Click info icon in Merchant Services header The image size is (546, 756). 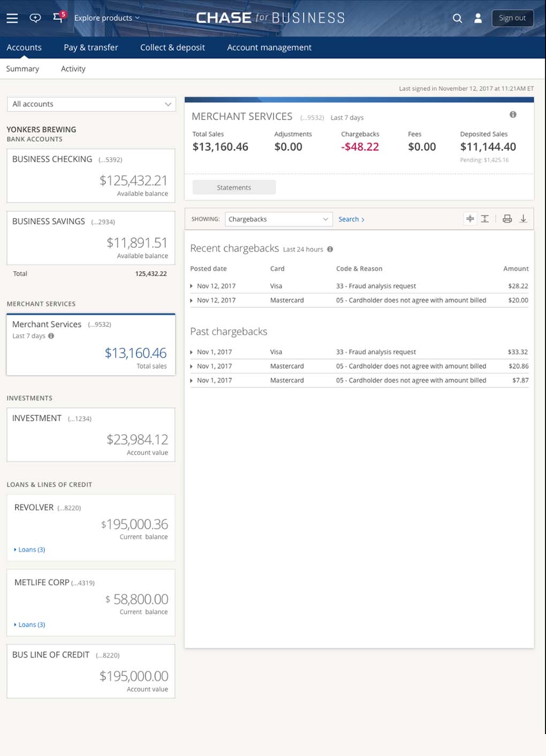pos(513,114)
